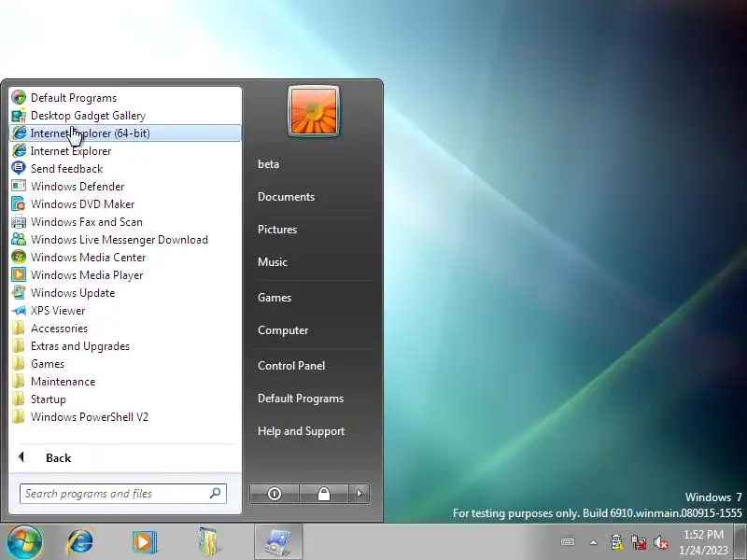Launch Windows Media Center
Image resolution: width=747 pixels, height=560 pixels.
(125, 258)
